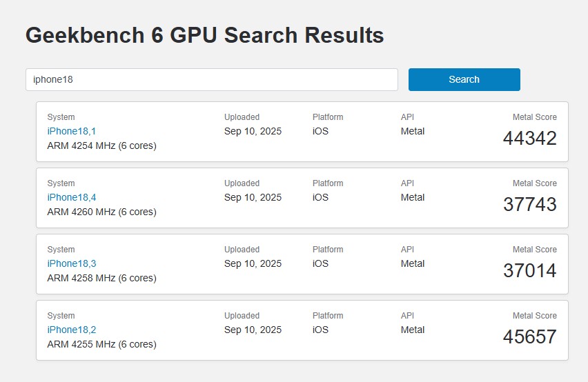This screenshot has height=382, width=588.
Task: Click the upload date in the iPhone18,1 row
Action: [x=253, y=131]
